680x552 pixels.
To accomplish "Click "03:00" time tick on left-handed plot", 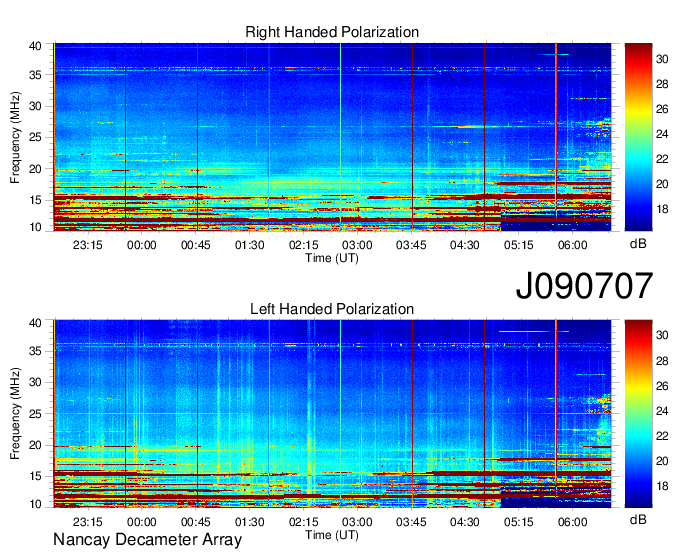I will pos(357,522).
